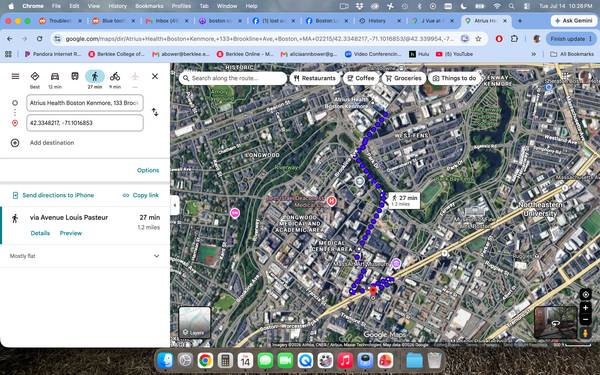Viewport: 600px width, 375px height.
Task: Open the History menu in menu bar
Action: (117, 6)
